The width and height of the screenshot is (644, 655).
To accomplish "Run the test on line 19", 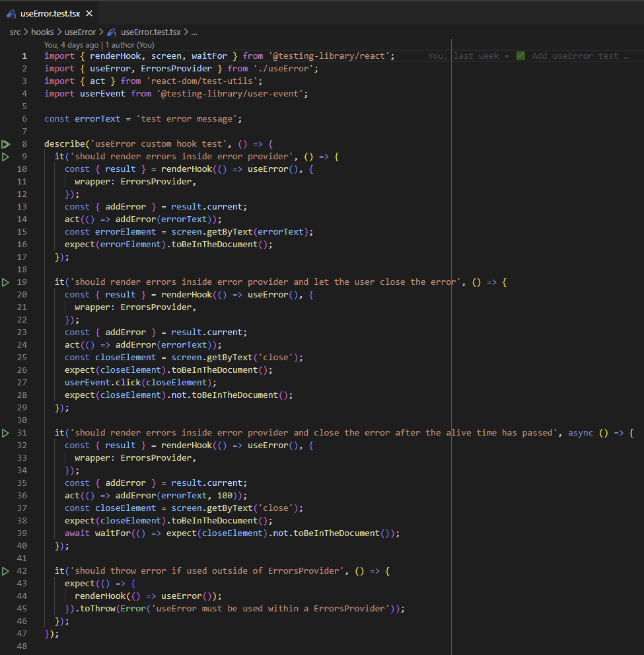I will [x=5, y=283].
